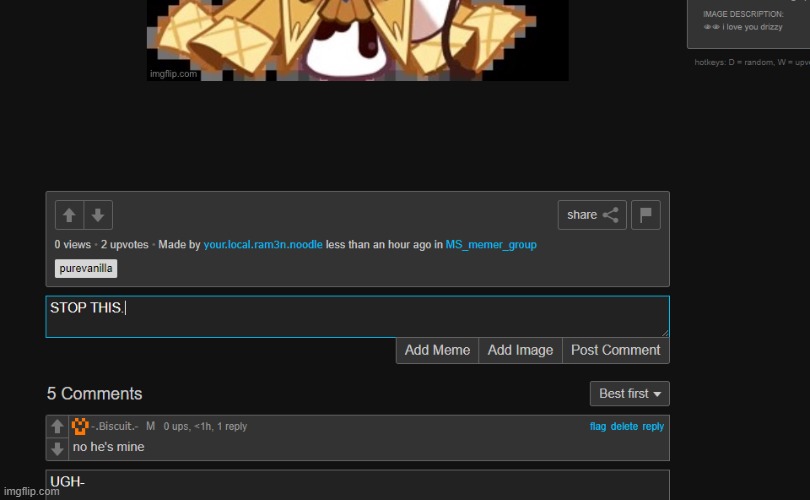Delete the -.Biscuit.- comment
The height and width of the screenshot is (500, 810).
pyautogui.click(x=624, y=426)
